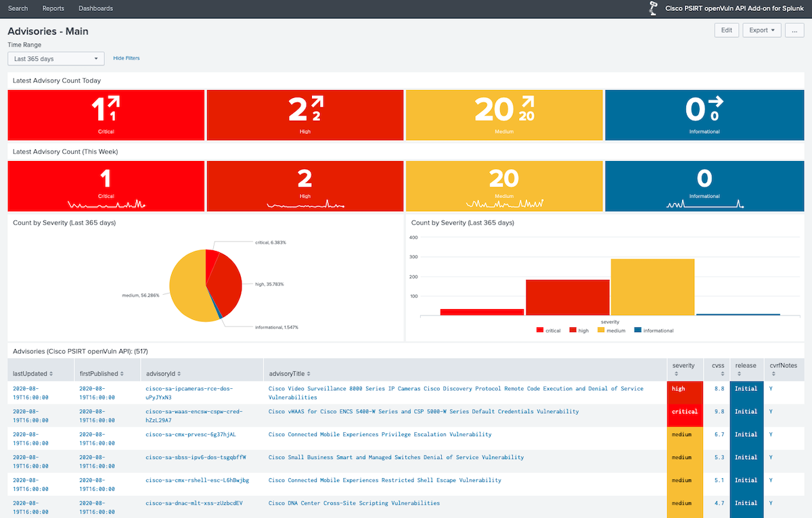
Task: Click the critical bar in the bar chart
Action: click(482, 312)
